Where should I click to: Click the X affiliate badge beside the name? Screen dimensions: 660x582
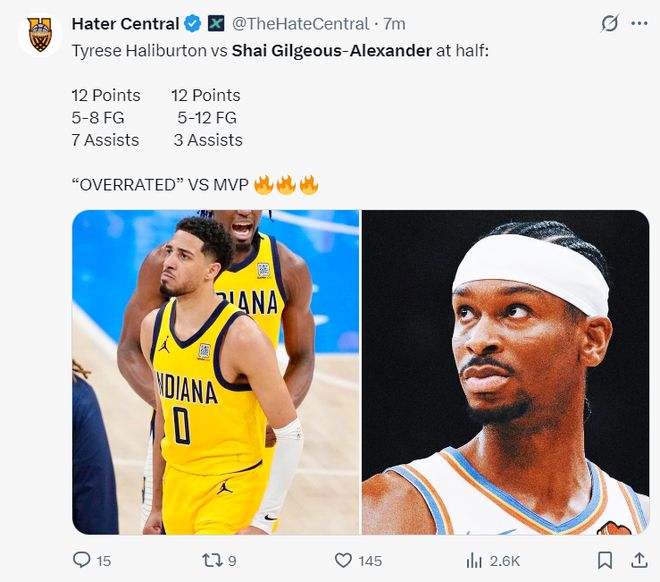coord(215,23)
